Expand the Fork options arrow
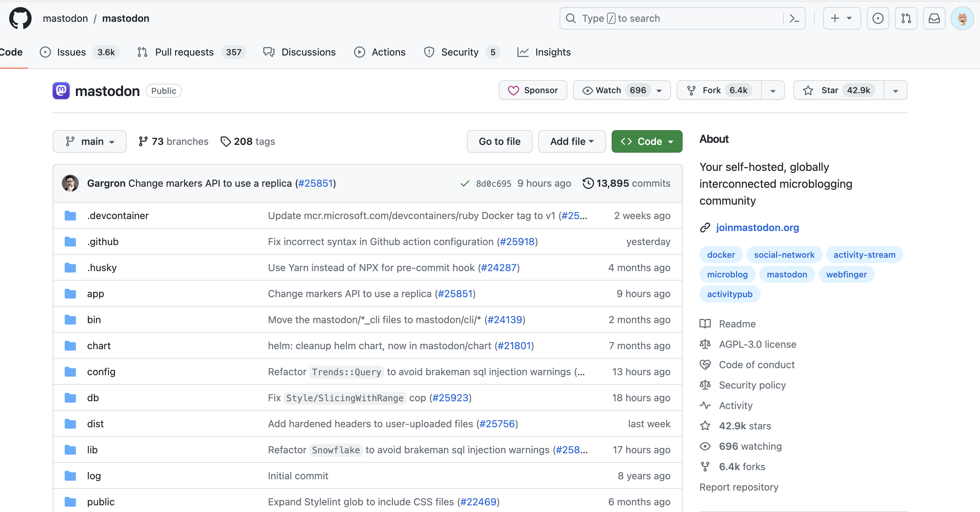 pyautogui.click(x=773, y=91)
